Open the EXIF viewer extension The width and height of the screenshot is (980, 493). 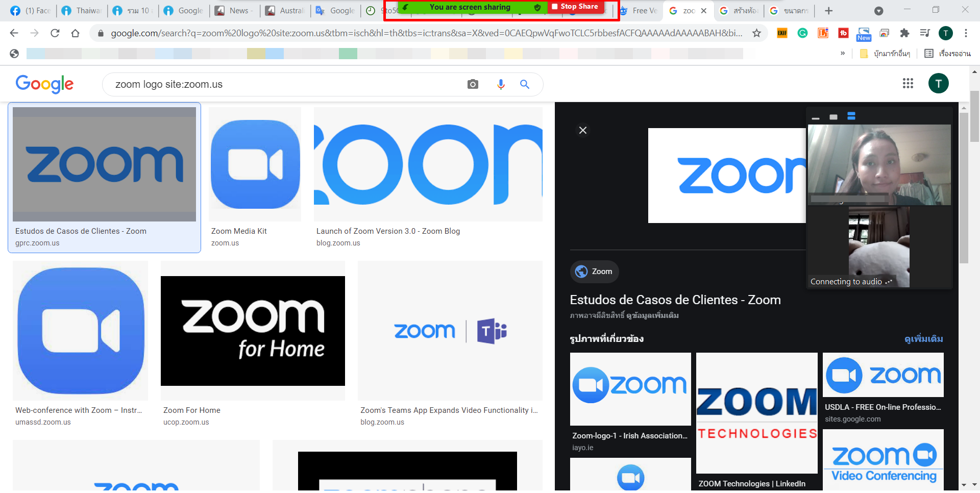click(782, 33)
